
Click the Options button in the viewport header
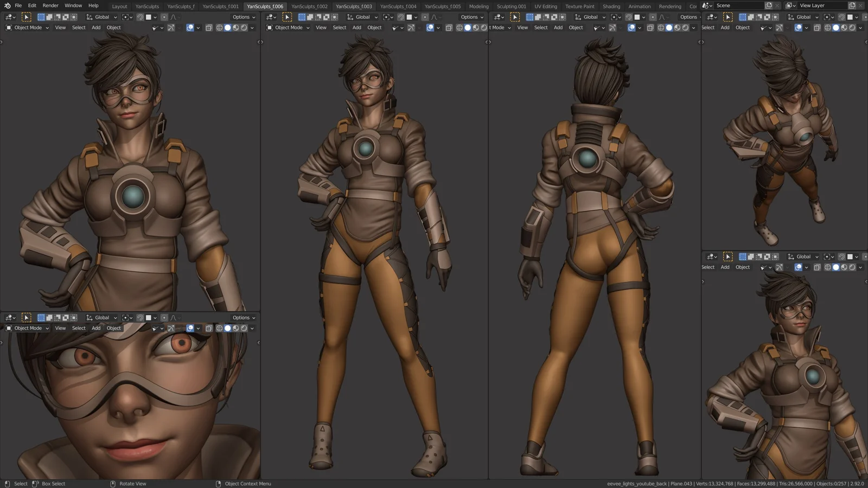(241, 17)
